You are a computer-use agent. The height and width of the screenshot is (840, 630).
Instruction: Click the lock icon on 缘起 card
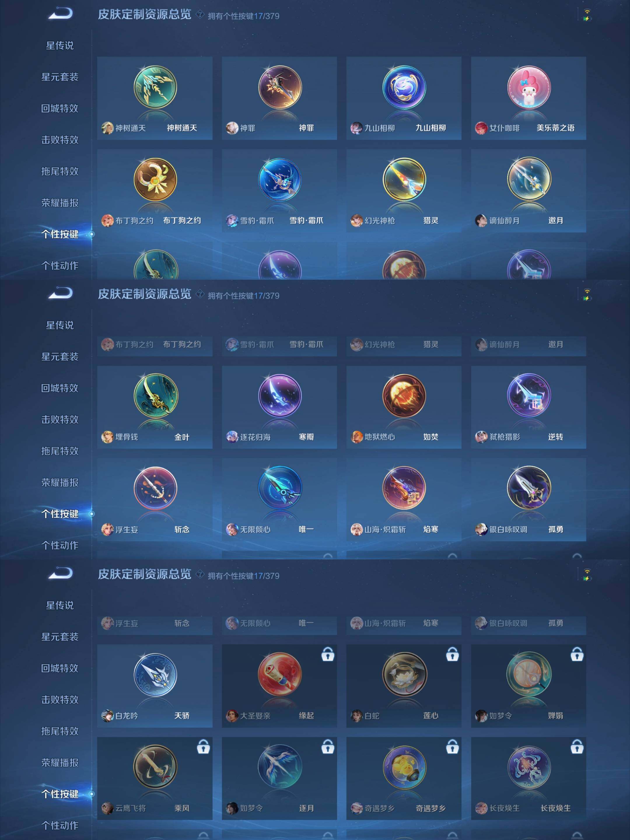[328, 654]
